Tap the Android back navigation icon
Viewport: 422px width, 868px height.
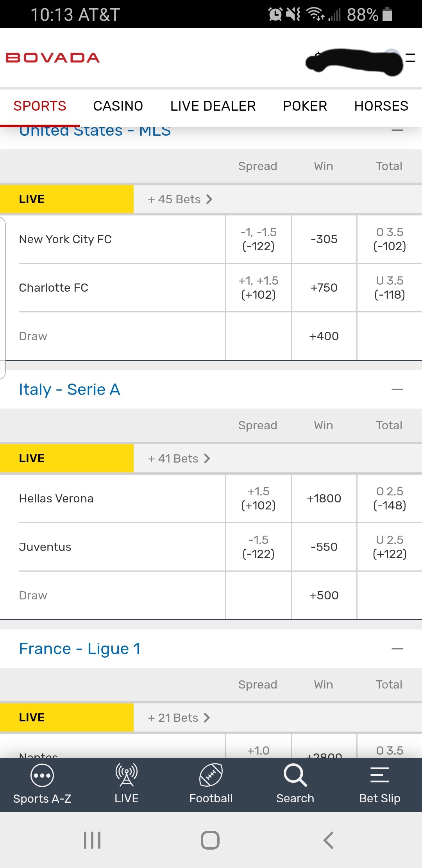pyautogui.click(x=329, y=840)
